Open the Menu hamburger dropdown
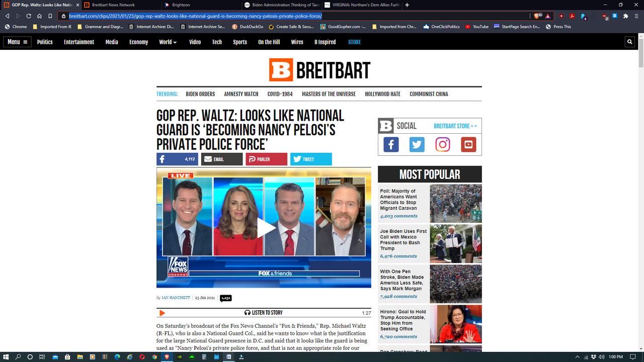Viewport: 644px width, 362px height. pos(17,42)
